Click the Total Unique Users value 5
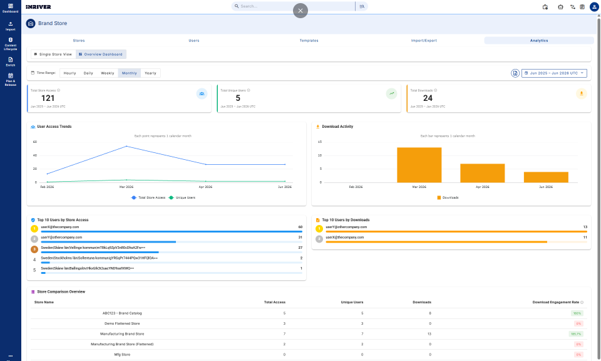 pyautogui.click(x=238, y=98)
